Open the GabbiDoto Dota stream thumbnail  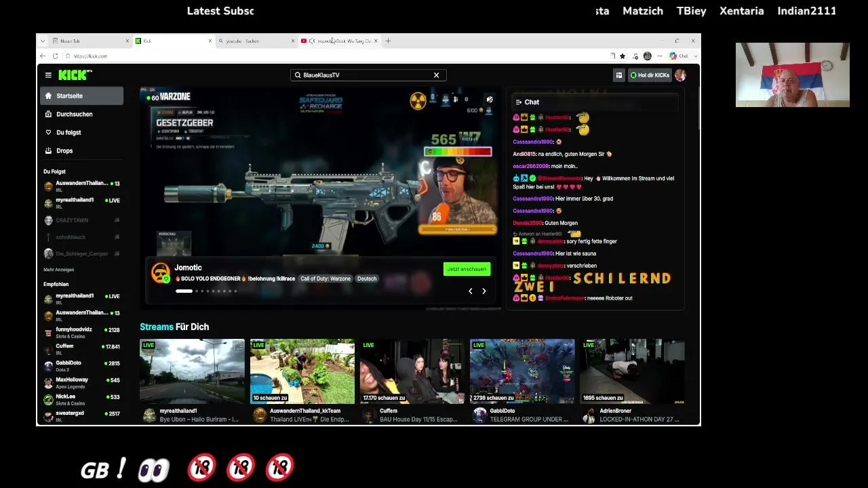tap(522, 371)
